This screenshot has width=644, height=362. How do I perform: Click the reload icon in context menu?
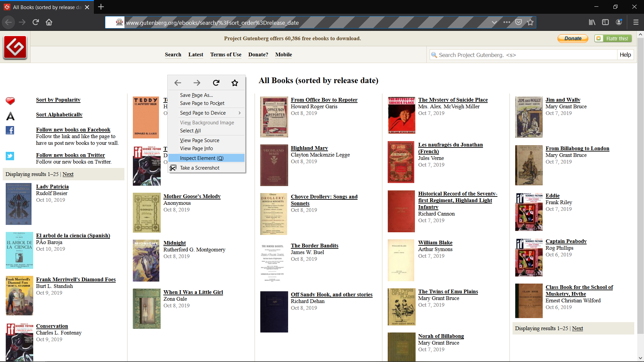click(x=216, y=83)
